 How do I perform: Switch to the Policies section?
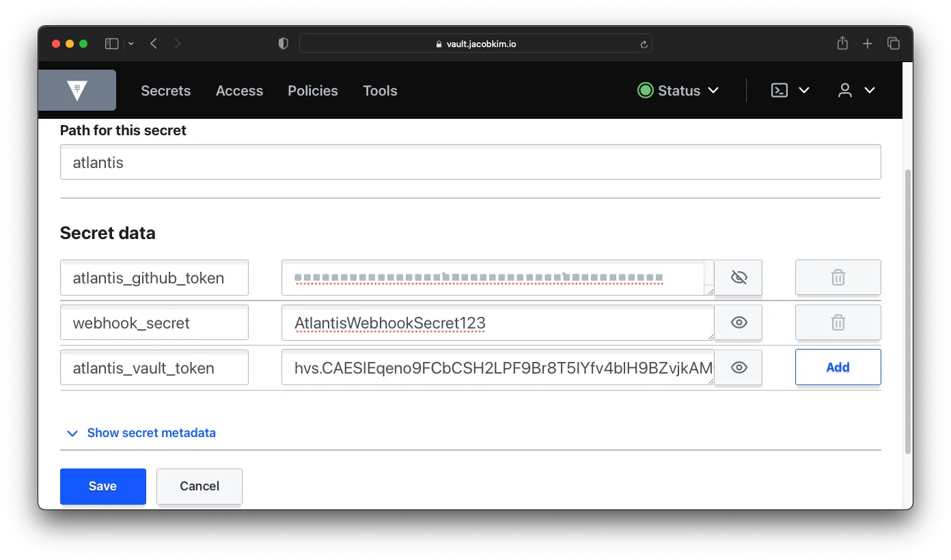[x=312, y=90]
